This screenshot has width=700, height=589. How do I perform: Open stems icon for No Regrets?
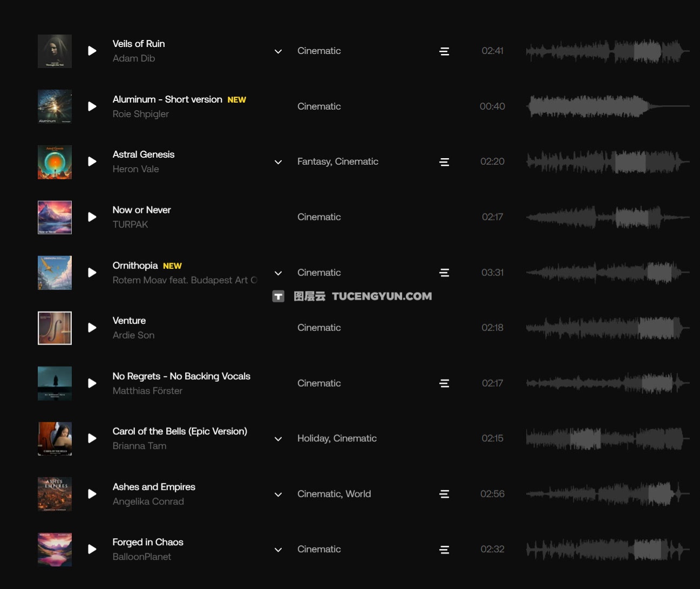point(444,383)
